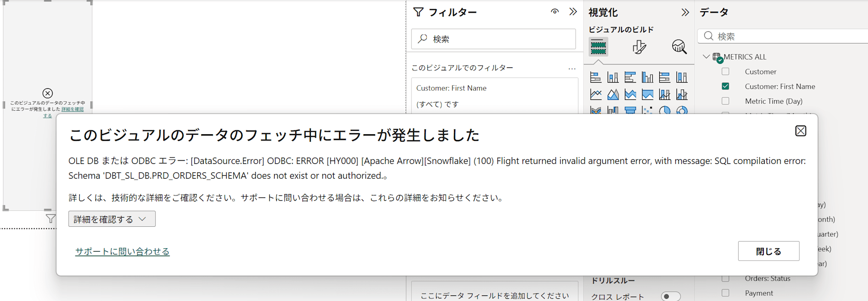Uncheck the Customer: First Name checkbox
868x301 pixels.
pos(725,86)
